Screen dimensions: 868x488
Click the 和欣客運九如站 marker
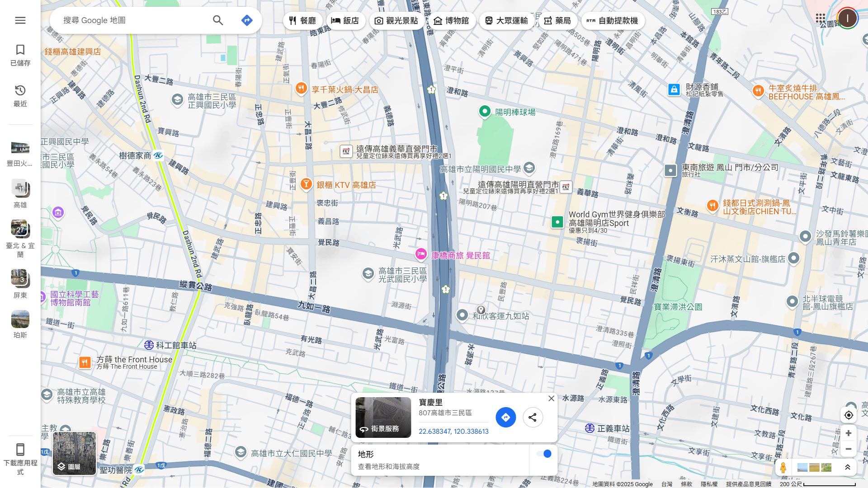pos(462,315)
